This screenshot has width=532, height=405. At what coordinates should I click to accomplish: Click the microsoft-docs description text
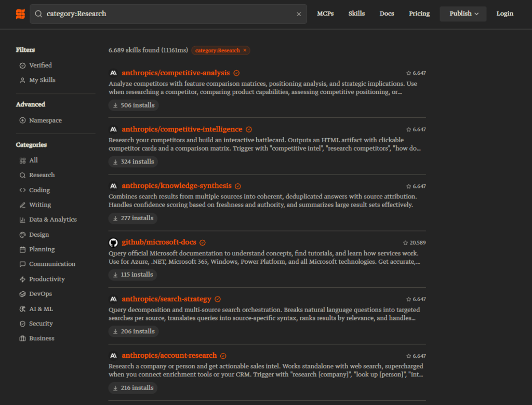264,258
